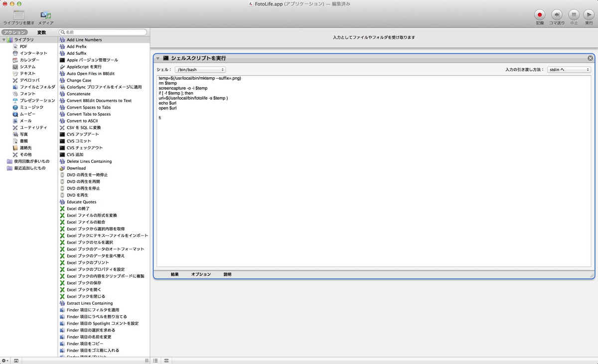Open the gear action menu at bottom left
598x364 pixels.
pos(4,360)
